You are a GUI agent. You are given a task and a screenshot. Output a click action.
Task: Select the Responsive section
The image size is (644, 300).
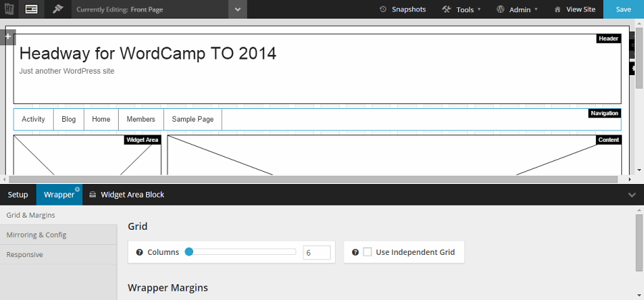(25, 254)
